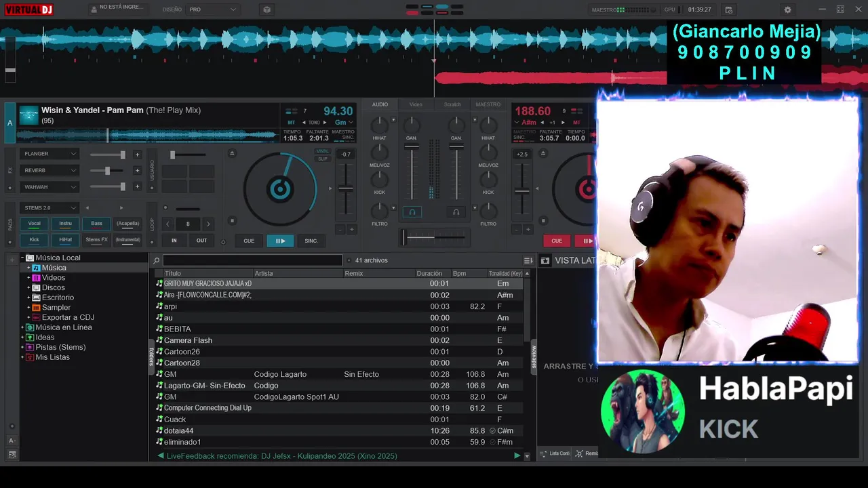
Task: Open the Sampler folder icon
Action: [37, 307]
